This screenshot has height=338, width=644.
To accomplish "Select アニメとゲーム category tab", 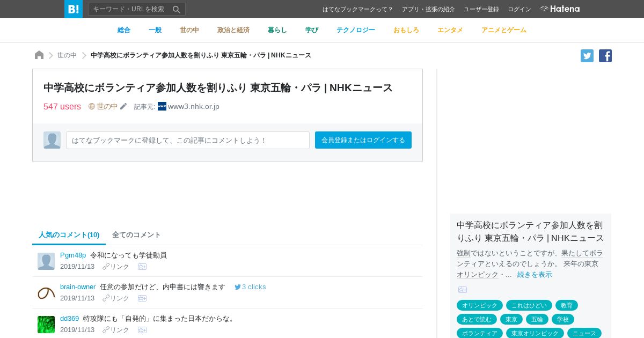I will pyautogui.click(x=504, y=30).
